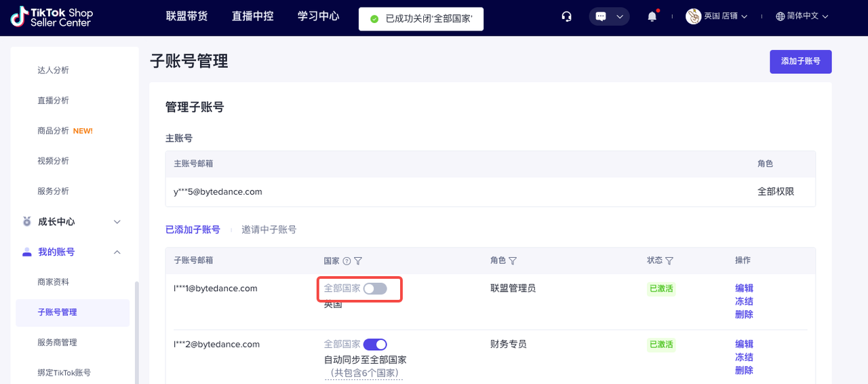The image size is (868, 384).
Task: Open 直播中控 in top navigation
Action: coord(252,16)
